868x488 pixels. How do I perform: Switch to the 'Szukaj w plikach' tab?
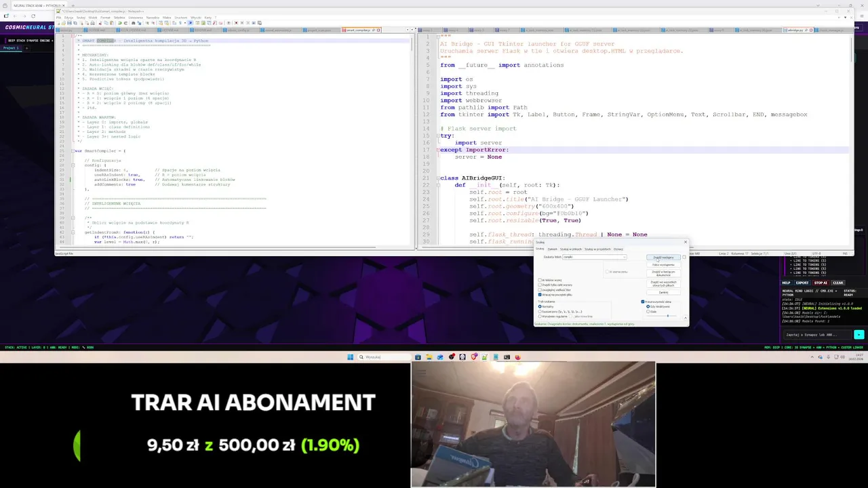571,249
